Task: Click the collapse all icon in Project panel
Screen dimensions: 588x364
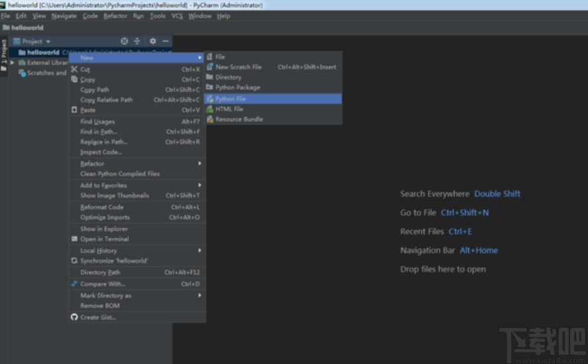Action: [137, 41]
